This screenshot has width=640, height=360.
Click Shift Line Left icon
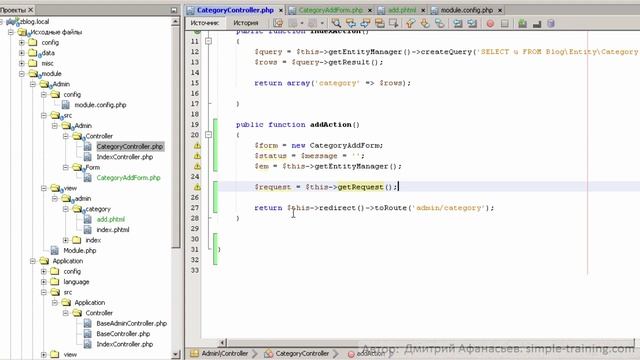click(x=458, y=23)
